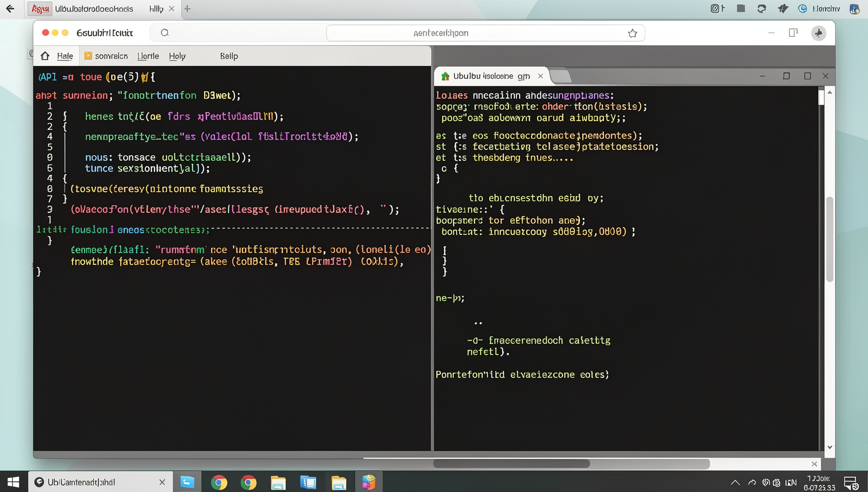This screenshot has width=868, height=492.
Task: Click the avatar icon at the far top right
Action: 854,9
